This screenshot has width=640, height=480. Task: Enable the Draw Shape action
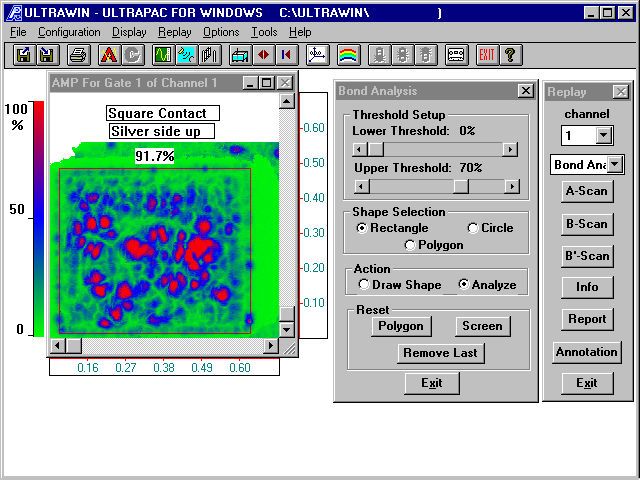coord(364,285)
